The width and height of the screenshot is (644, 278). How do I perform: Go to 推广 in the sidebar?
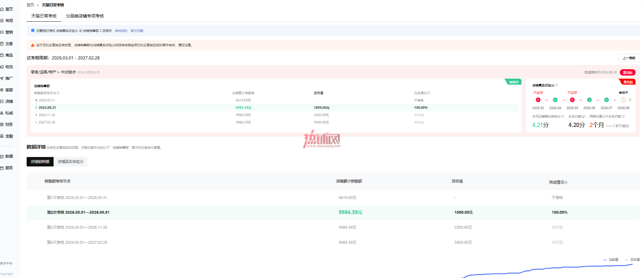(x=7, y=78)
